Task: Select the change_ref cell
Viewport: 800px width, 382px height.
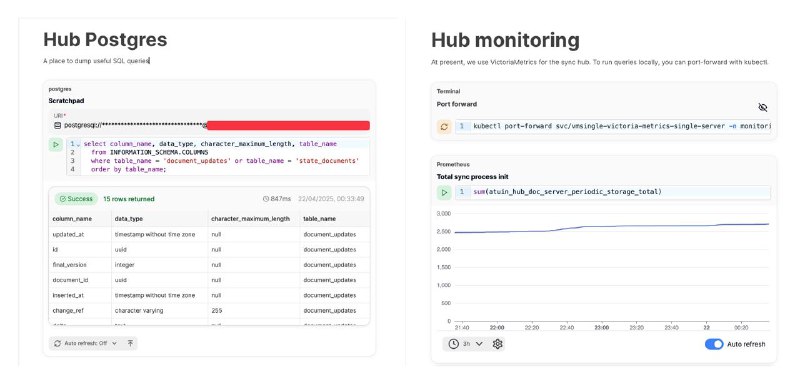Action: (80, 310)
